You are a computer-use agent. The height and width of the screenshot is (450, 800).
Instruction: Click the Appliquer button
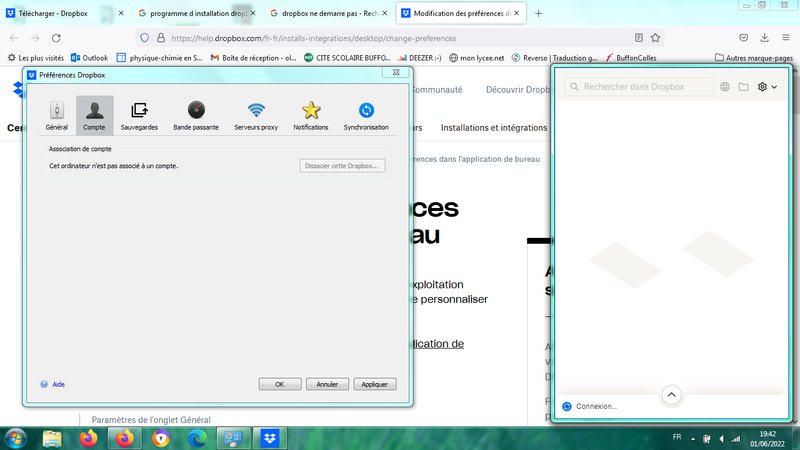coord(374,384)
